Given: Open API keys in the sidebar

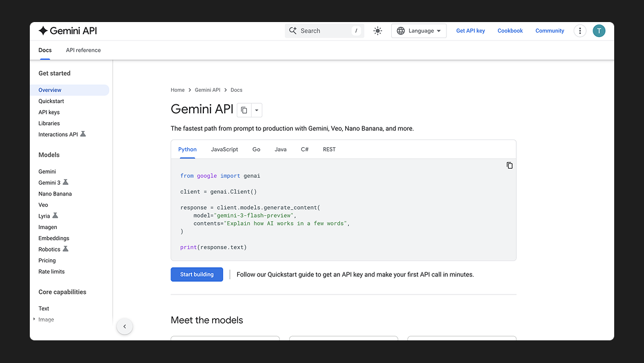Looking at the screenshot, I should tap(49, 112).
